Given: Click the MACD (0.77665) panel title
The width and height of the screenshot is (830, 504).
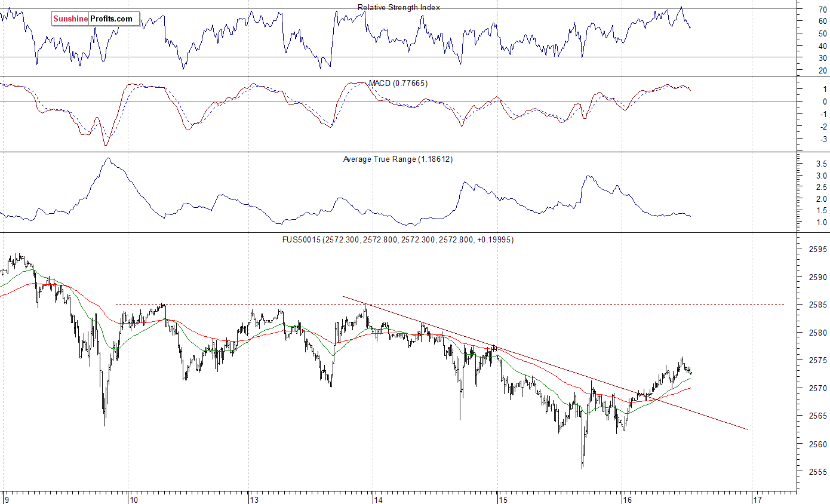Looking at the screenshot, I should [398, 83].
